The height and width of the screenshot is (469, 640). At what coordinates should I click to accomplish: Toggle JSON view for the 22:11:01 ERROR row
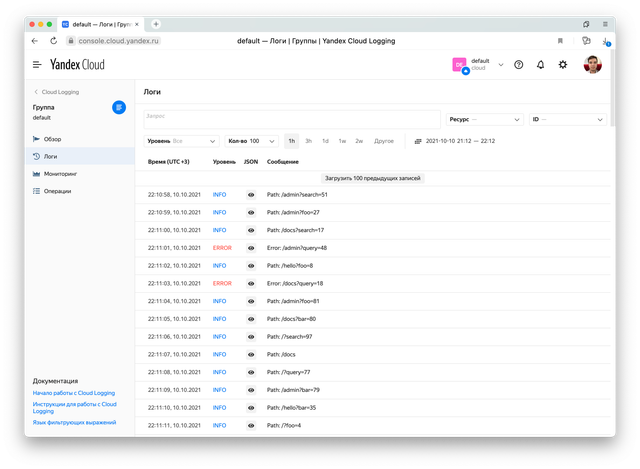(x=251, y=247)
